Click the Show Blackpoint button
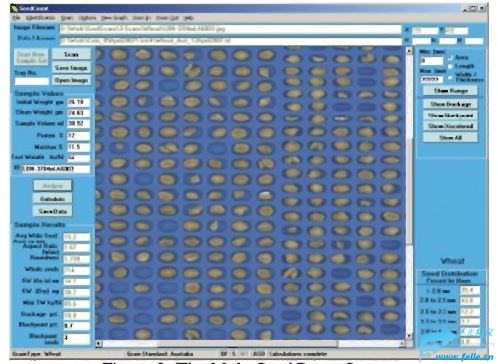The image size is (498, 364). tap(450, 115)
